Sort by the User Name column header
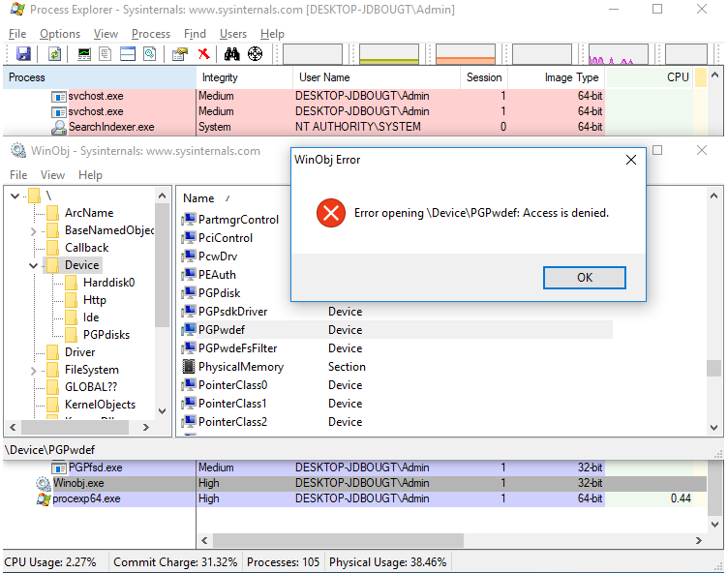 (324, 77)
